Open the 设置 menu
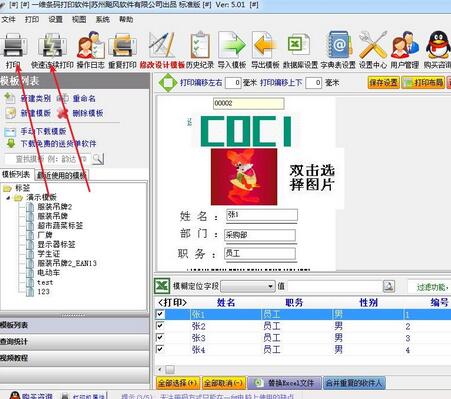 tap(55, 20)
